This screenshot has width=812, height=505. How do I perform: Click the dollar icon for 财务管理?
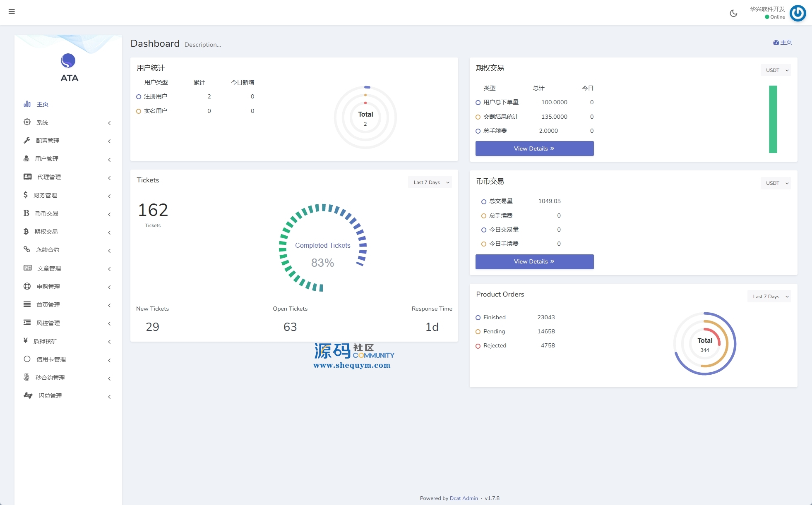click(26, 195)
